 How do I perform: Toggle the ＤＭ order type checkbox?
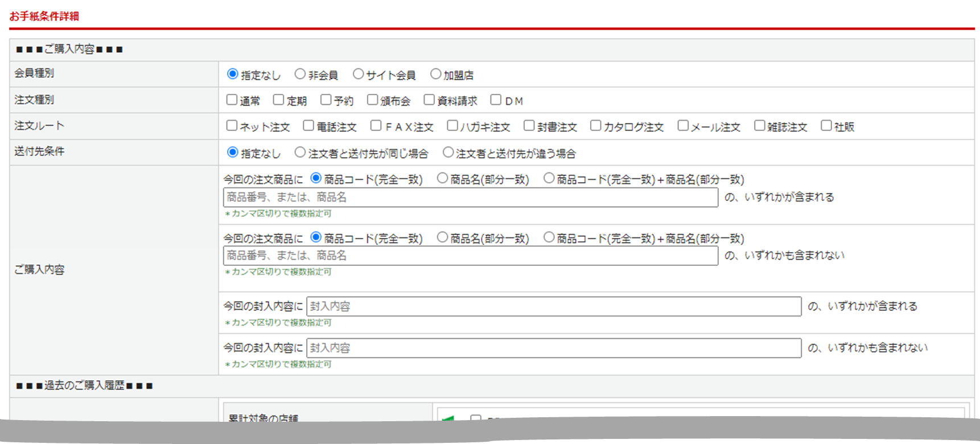496,100
